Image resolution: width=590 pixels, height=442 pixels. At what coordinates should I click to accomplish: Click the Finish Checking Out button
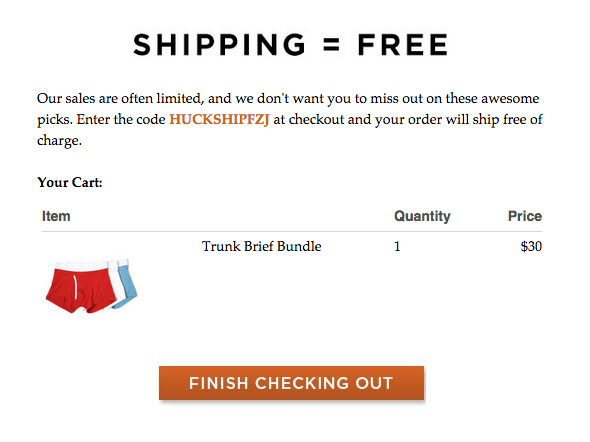292,383
